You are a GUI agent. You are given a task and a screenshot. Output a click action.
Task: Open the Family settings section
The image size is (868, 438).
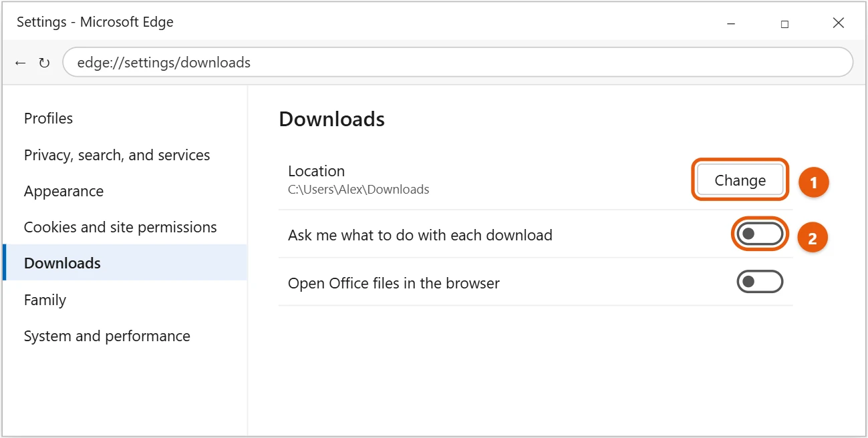click(125, 300)
